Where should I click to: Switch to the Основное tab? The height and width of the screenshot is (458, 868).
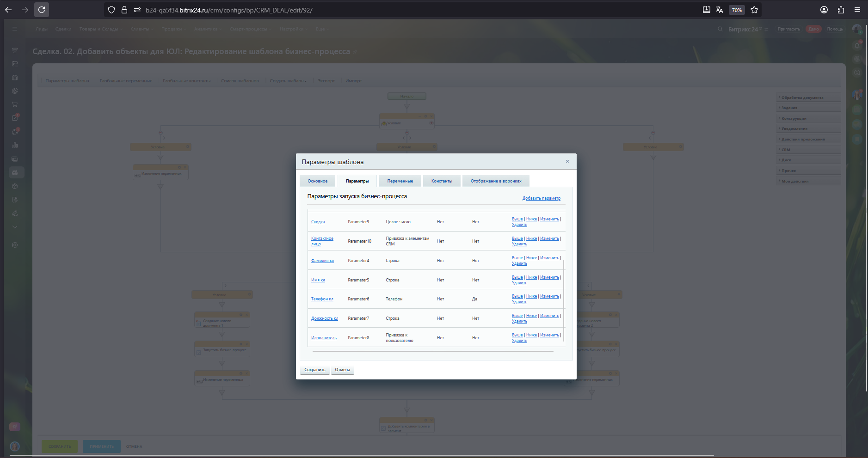[317, 181]
